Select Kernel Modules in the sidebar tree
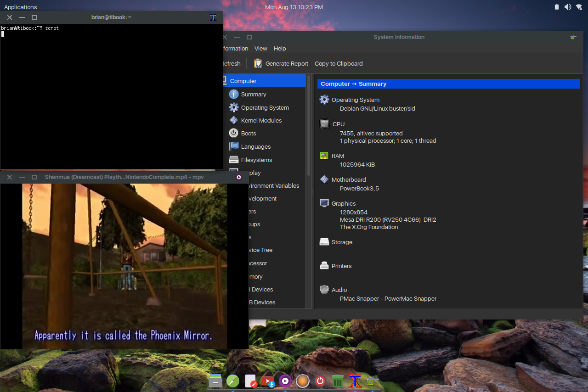The height and width of the screenshot is (392, 588). 261,120
